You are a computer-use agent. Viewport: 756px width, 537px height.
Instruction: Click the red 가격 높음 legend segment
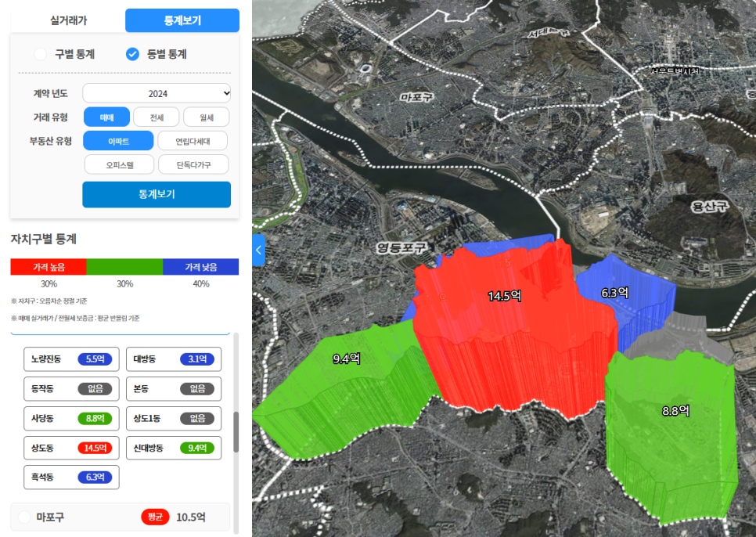(49, 267)
